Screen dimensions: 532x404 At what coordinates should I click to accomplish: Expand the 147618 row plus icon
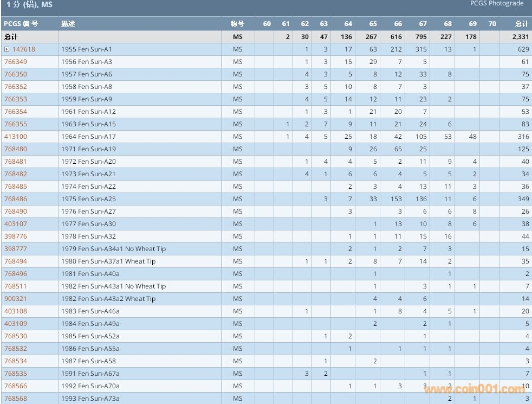click(x=7, y=49)
